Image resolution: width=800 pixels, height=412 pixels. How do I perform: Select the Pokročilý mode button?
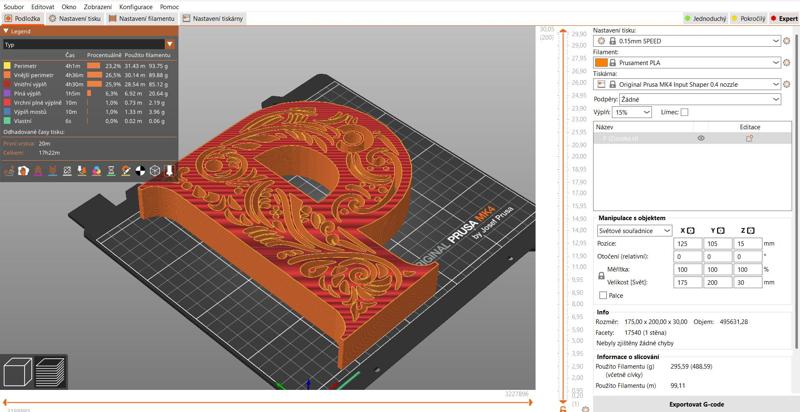tap(748, 19)
